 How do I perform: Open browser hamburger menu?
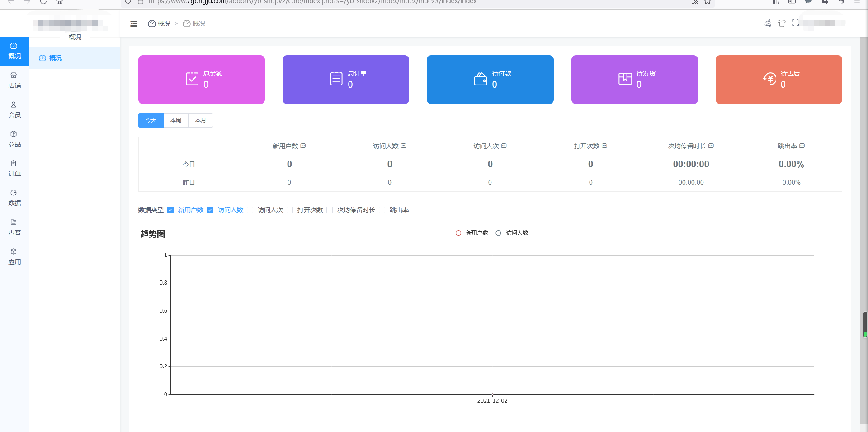pos(857,2)
